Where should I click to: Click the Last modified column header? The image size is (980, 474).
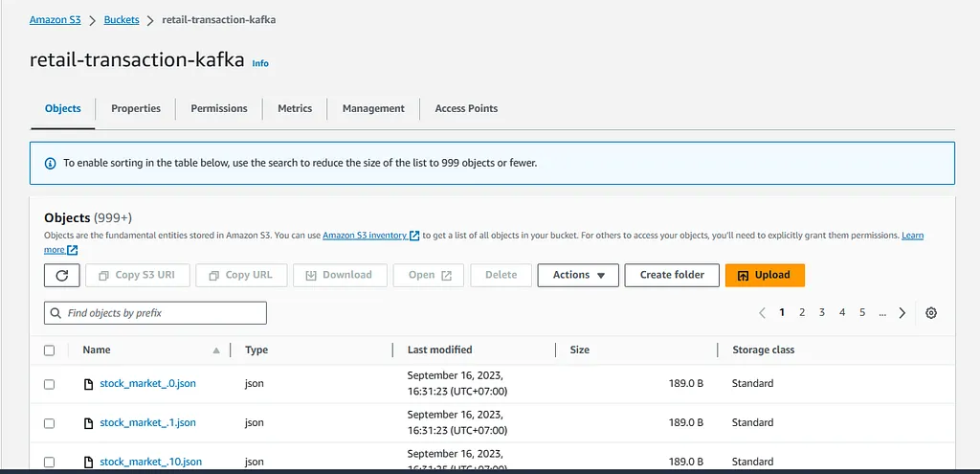point(439,350)
